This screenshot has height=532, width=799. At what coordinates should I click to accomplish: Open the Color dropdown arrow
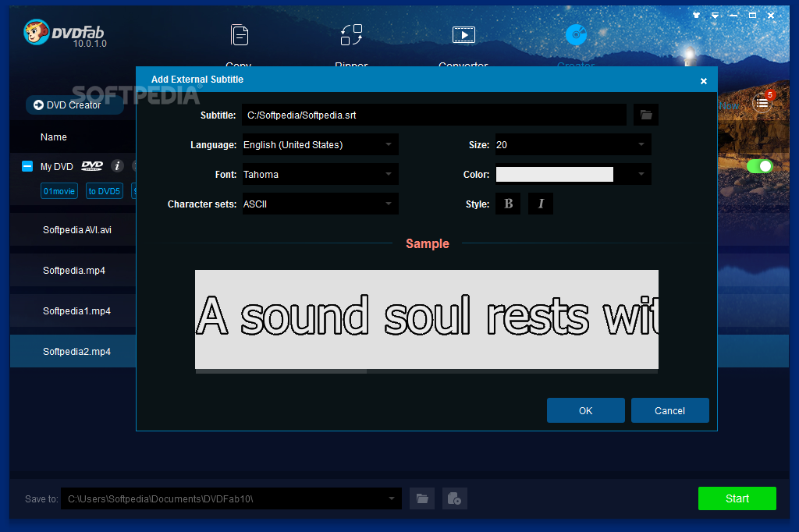[641, 174]
